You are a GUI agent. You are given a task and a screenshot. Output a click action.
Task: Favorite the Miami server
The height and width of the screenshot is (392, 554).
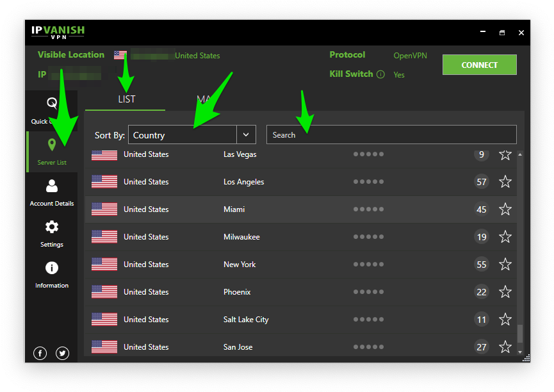[505, 209]
